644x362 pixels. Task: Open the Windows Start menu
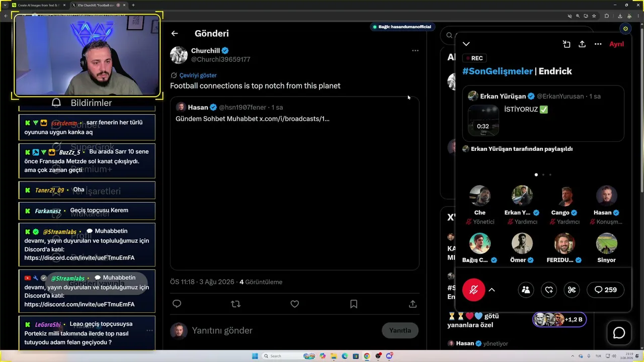click(255, 356)
